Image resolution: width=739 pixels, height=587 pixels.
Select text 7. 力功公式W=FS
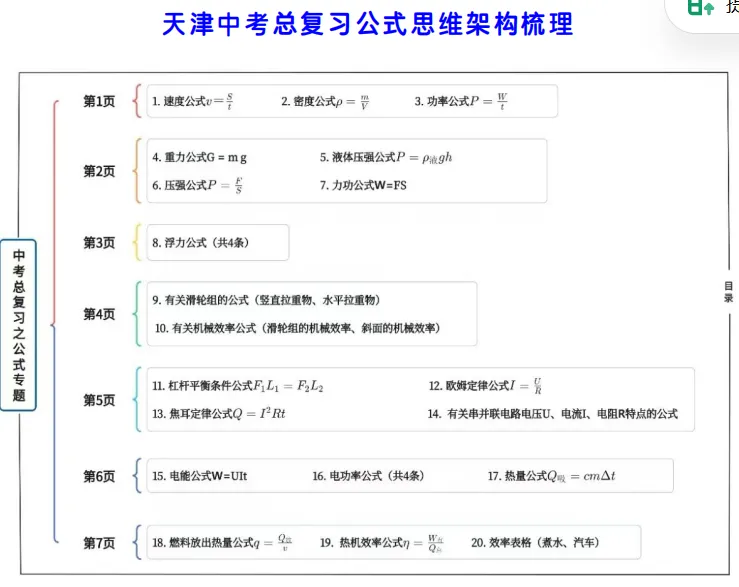coord(363,185)
